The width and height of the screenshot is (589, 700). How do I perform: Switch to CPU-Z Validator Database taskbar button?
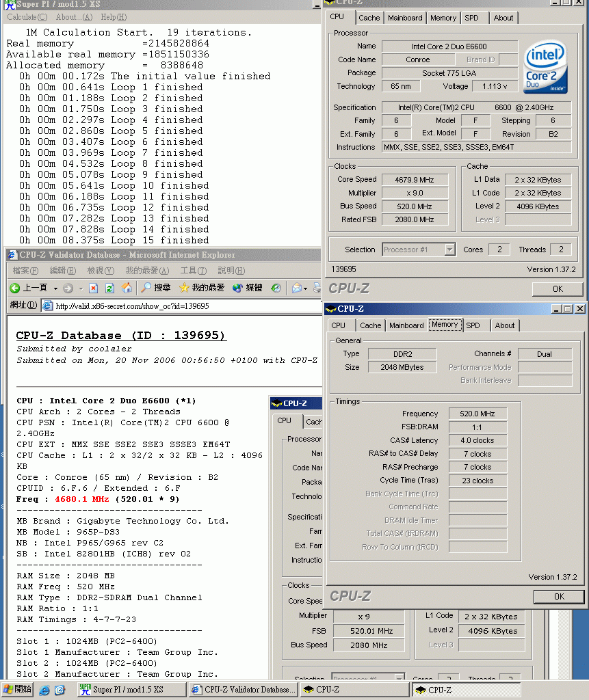coord(243,690)
